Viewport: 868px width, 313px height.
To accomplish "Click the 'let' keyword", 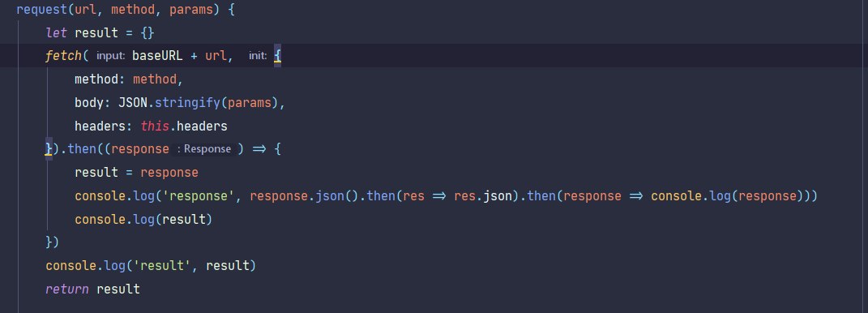I will point(56,32).
